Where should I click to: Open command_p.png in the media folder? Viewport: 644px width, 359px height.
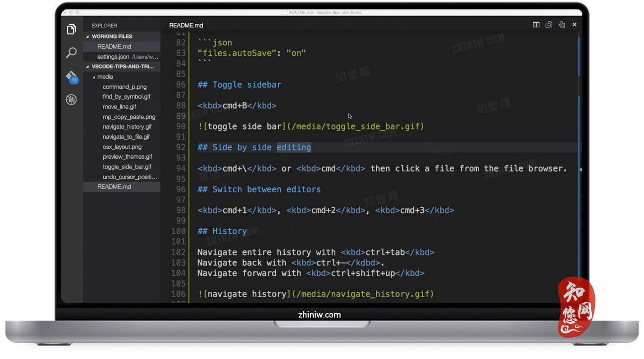click(x=124, y=87)
